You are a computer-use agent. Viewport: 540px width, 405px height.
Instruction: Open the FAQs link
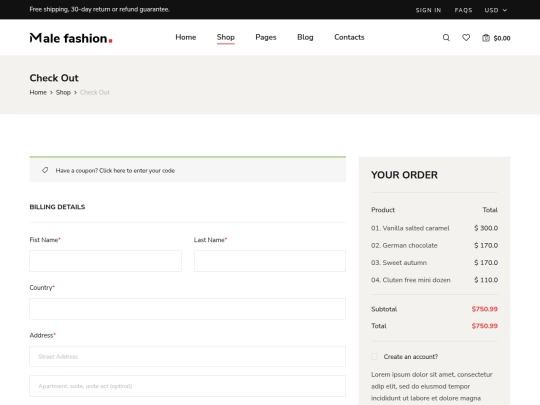point(463,10)
